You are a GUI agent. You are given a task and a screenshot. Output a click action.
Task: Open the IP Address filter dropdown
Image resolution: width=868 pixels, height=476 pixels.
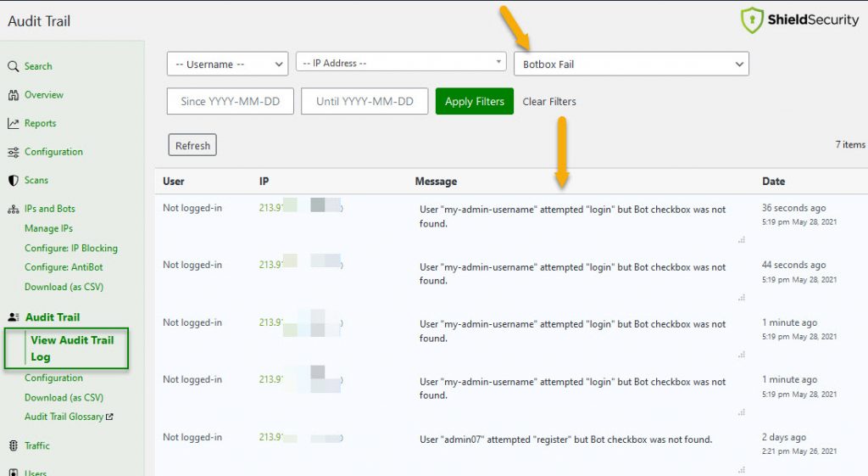(401, 61)
